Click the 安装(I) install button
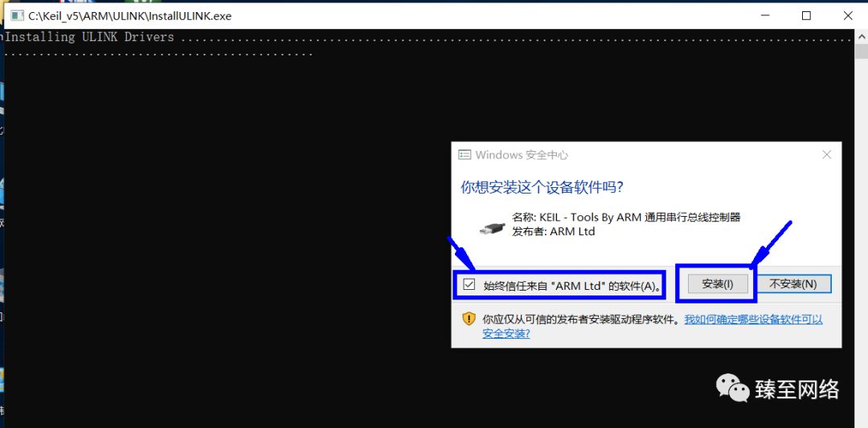The width and height of the screenshot is (868, 428). pyautogui.click(x=718, y=284)
